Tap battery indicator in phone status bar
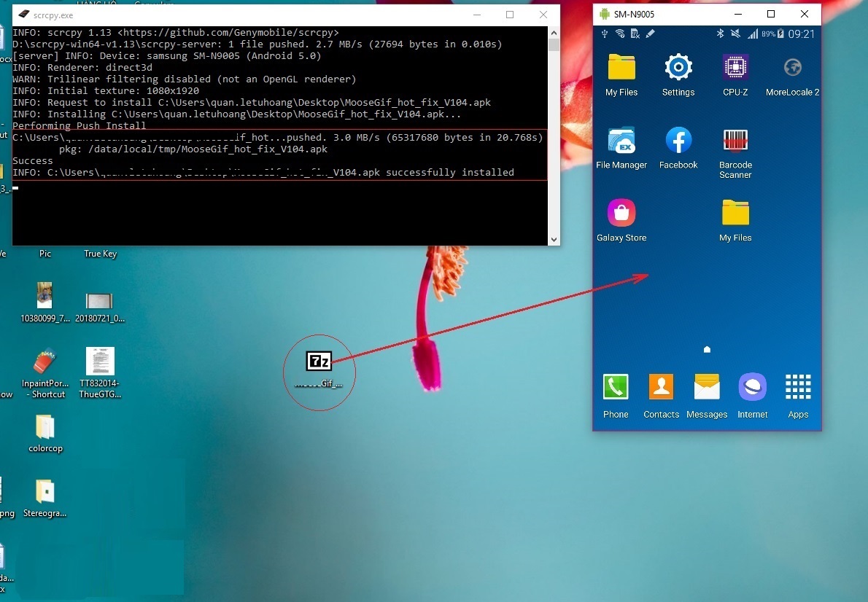868x602 pixels. (x=780, y=34)
